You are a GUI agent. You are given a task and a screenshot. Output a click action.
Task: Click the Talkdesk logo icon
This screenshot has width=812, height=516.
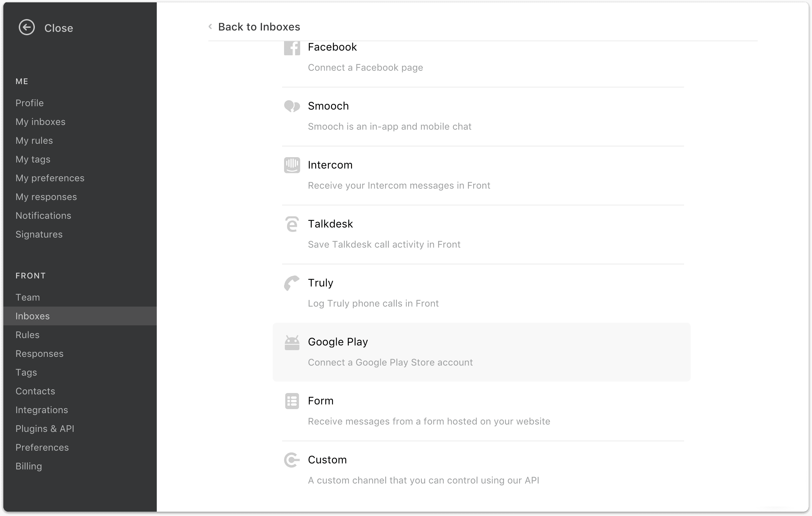pyautogui.click(x=292, y=224)
